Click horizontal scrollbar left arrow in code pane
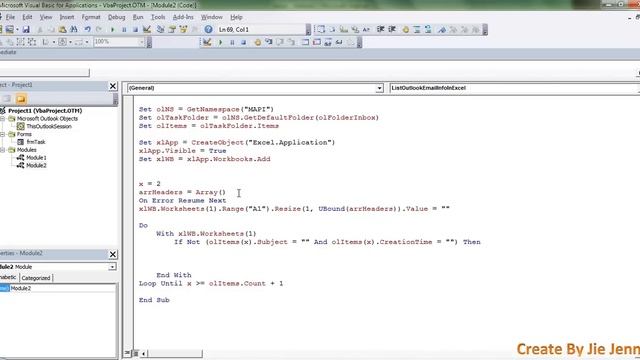The image size is (640, 360). pos(144,353)
